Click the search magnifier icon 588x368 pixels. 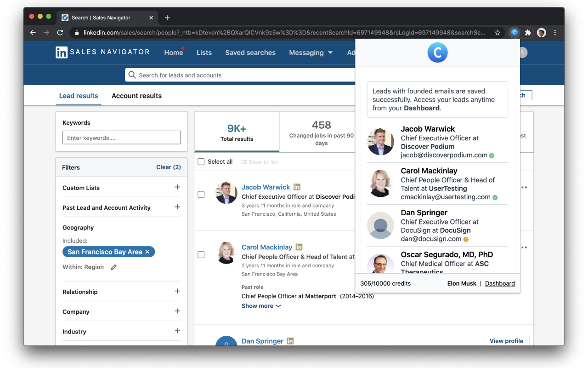pyautogui.click(x=132, y=75)
